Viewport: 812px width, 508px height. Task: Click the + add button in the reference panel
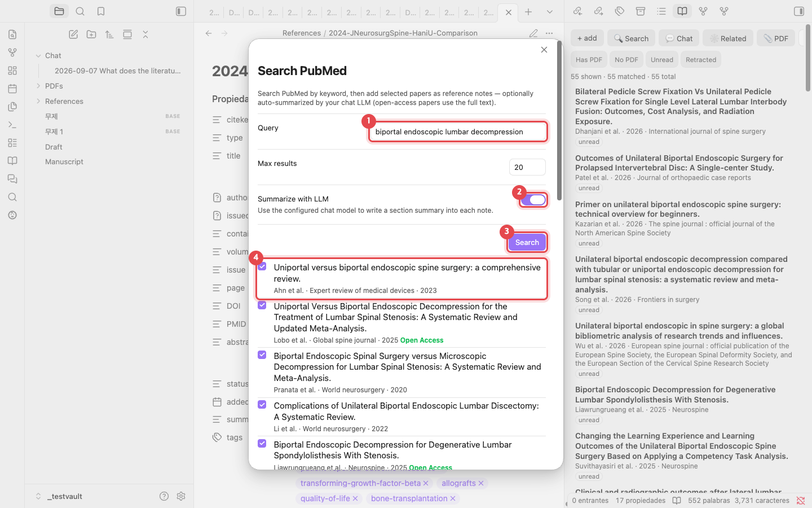pos(587,38)
